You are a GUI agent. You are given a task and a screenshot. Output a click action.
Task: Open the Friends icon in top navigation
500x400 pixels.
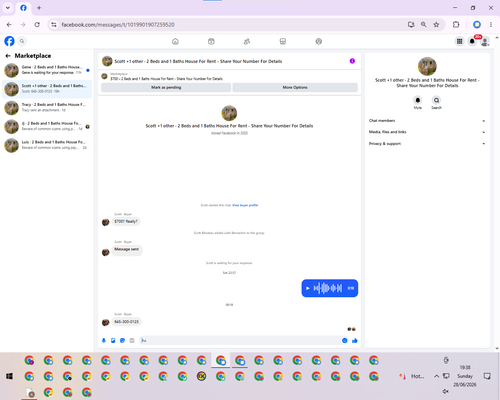[247, 41]
